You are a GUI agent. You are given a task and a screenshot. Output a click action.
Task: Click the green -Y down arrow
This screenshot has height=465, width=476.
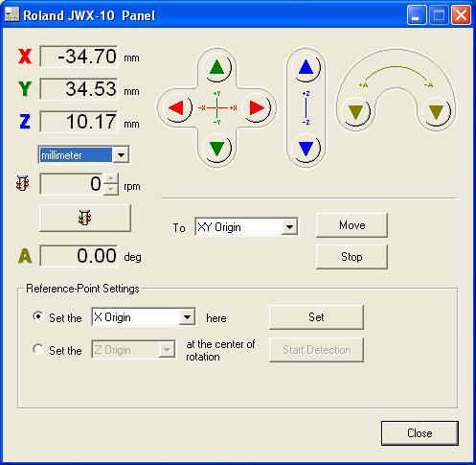217,149
